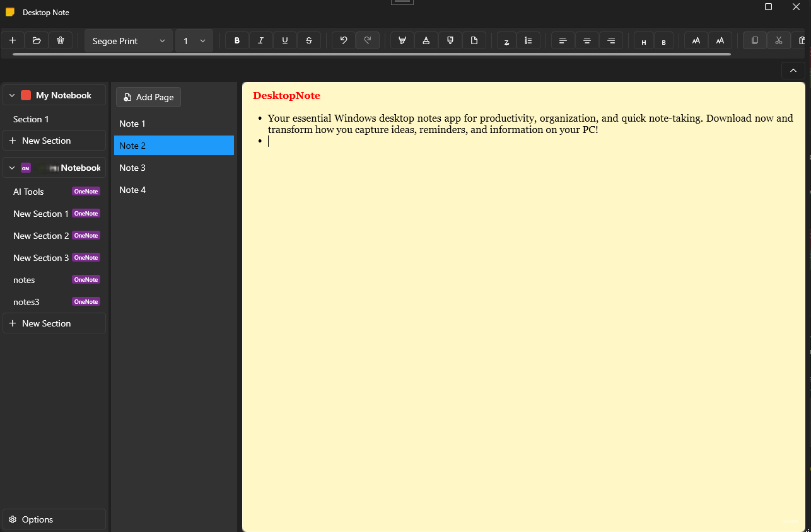The height and width of the screenshot is (532, 811).
Task: Open the Segoe Print font dropdown
Action: (129, 40)
